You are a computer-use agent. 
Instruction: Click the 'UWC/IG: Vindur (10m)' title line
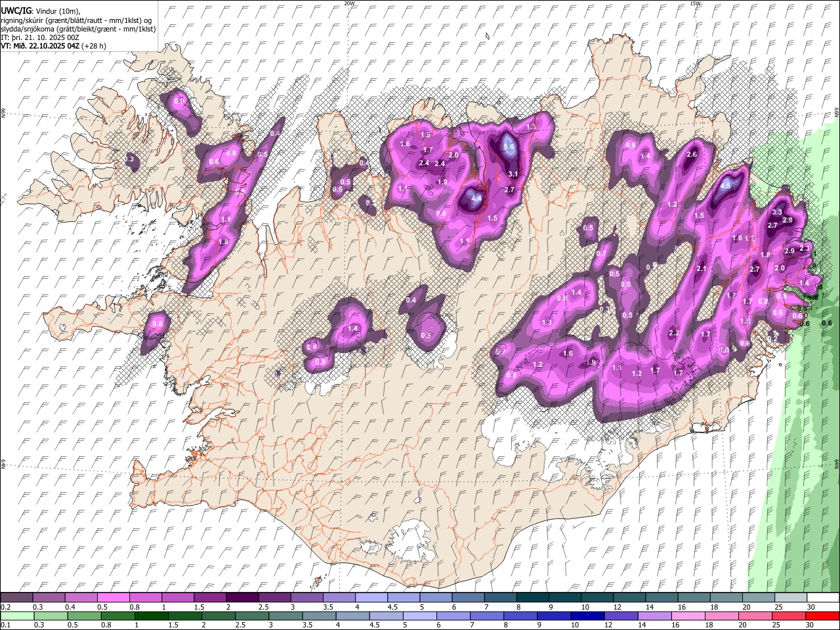(x=39, y=11)
